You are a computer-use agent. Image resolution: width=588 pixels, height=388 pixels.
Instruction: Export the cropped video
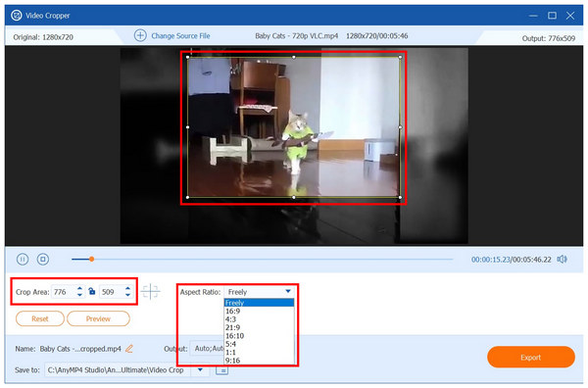tap(530, 358)
